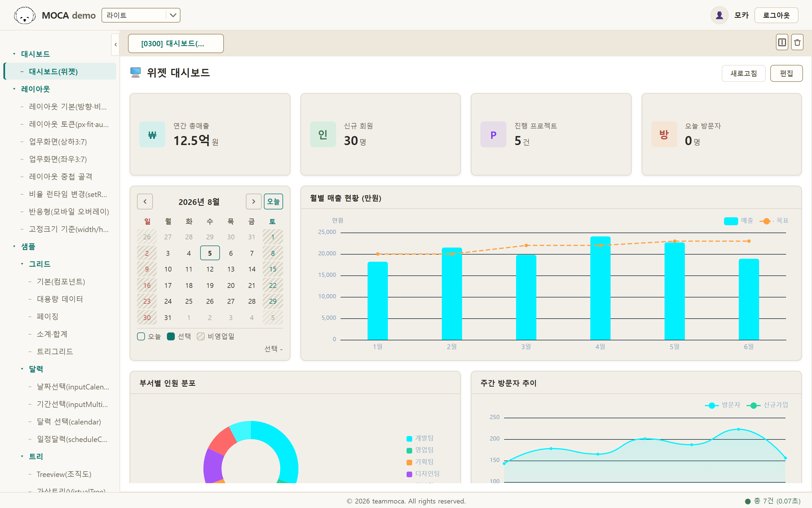
Task: Open Treeview(조직도) menu item
Action: tap(64, 474)
